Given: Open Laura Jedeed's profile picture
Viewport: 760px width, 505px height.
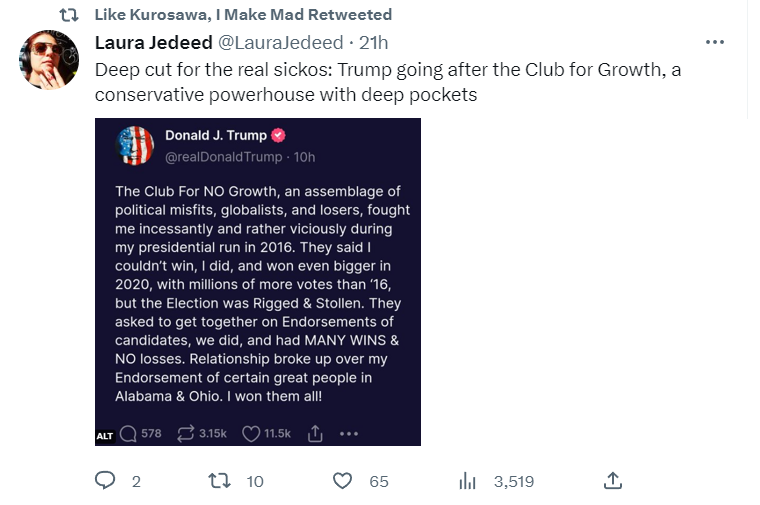Looking at the screenshot, I should click(x=49, y=60).
